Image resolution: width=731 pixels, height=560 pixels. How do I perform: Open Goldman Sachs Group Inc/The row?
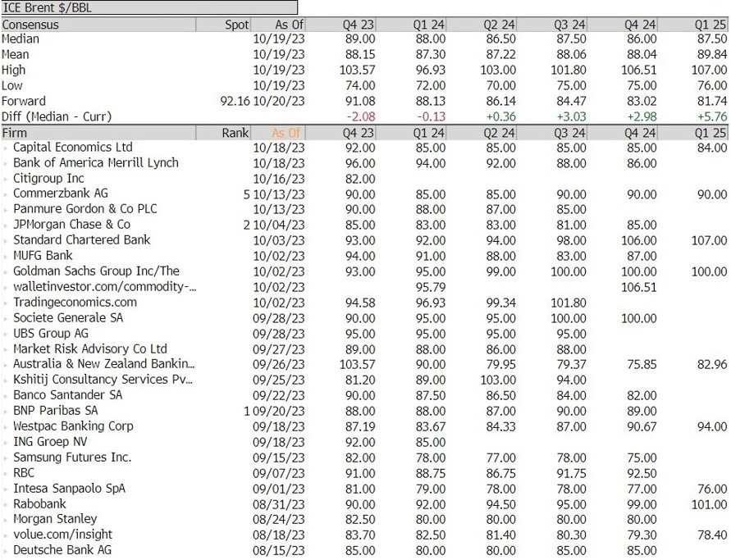pos(96,271)
